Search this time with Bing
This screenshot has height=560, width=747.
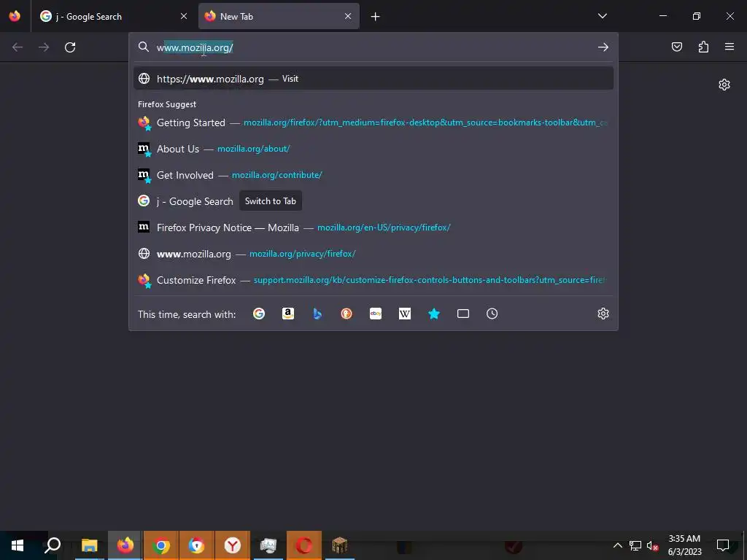317,314
